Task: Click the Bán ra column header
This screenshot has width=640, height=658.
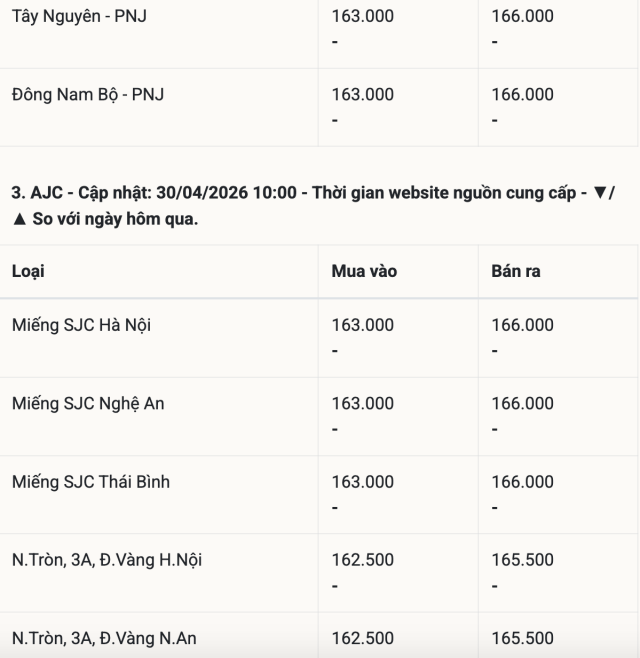Action: 516,271
